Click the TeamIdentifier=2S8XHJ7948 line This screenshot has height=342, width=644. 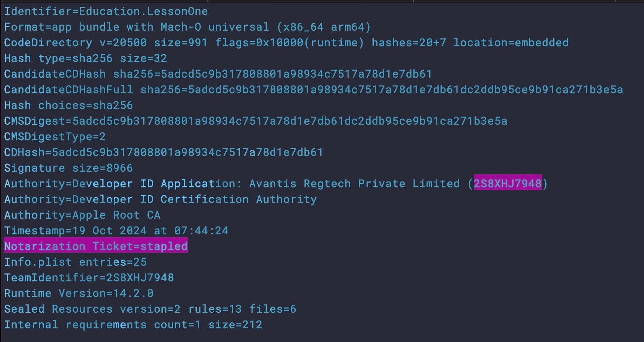[89, 278]
